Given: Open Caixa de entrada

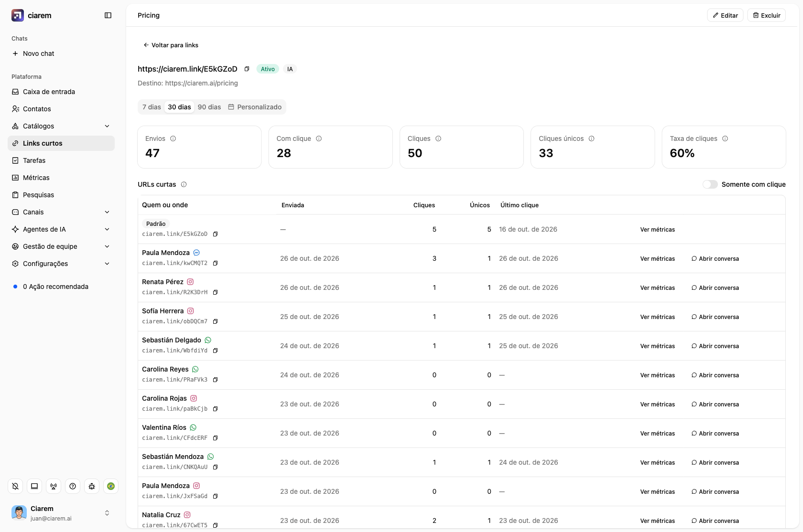Looking at the screenshot, I should (61, 92).
